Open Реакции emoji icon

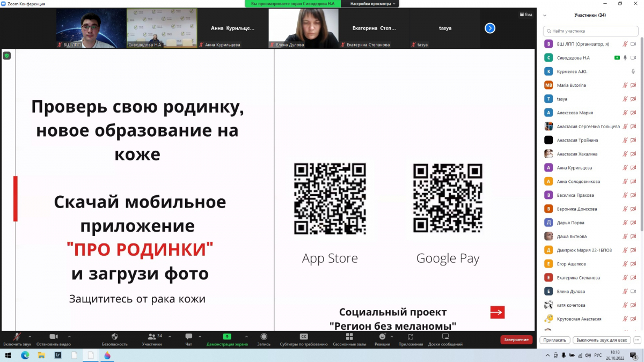pos(382,337)
